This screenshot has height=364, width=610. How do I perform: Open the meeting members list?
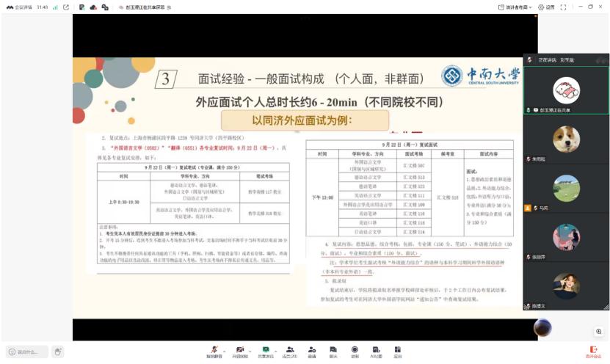pos(289,351)
